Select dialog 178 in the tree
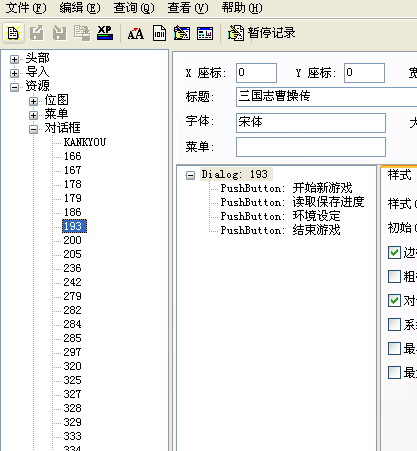 72,184
